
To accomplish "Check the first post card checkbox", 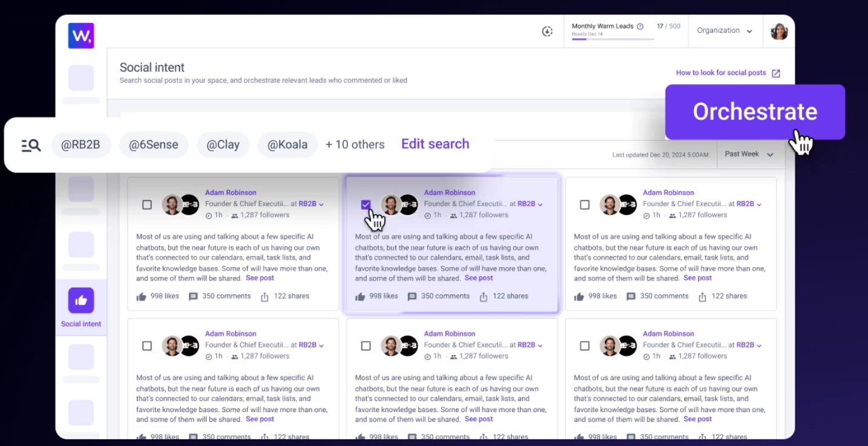I will (x=147, y=205).
